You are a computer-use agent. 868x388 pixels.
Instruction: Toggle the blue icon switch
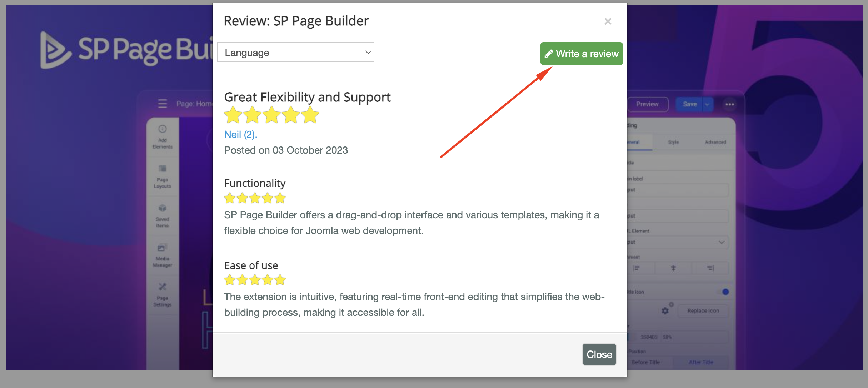(725, 292)
